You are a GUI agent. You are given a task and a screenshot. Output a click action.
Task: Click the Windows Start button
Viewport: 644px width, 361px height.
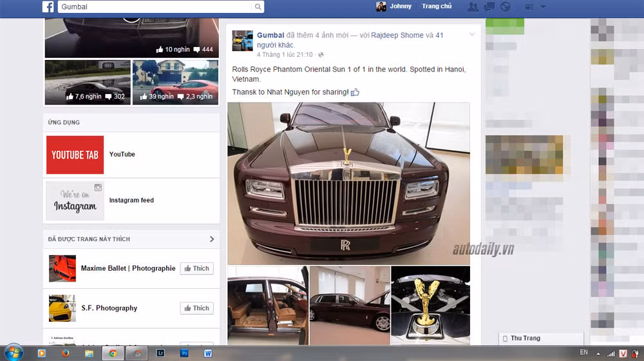(x=14, y=353)
